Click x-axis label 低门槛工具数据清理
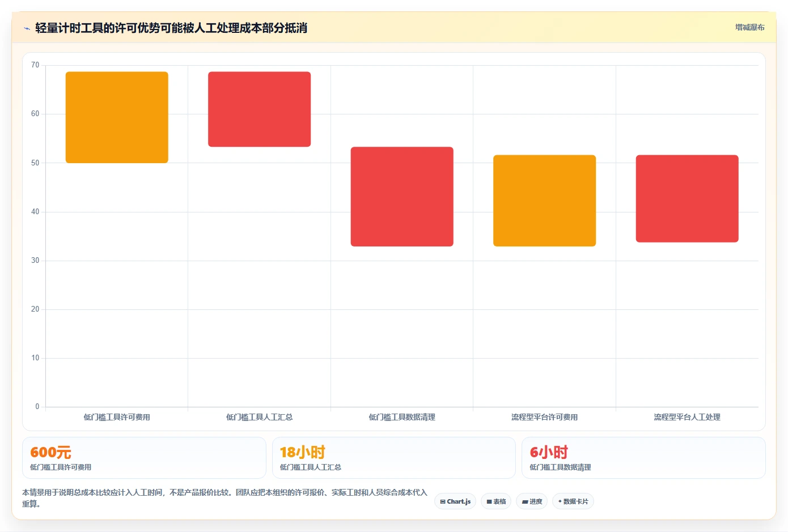788x532 pixels. point(402,417)
